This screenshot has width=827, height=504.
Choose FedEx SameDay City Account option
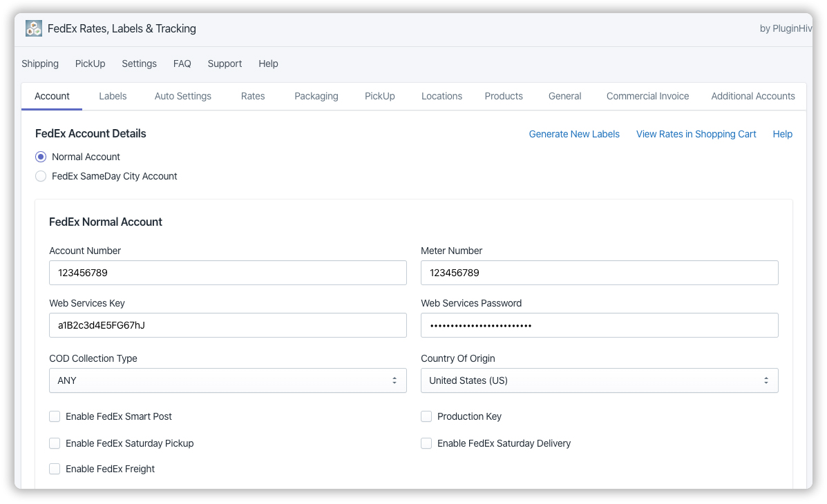pyautogui.click(x=41, y=176)
